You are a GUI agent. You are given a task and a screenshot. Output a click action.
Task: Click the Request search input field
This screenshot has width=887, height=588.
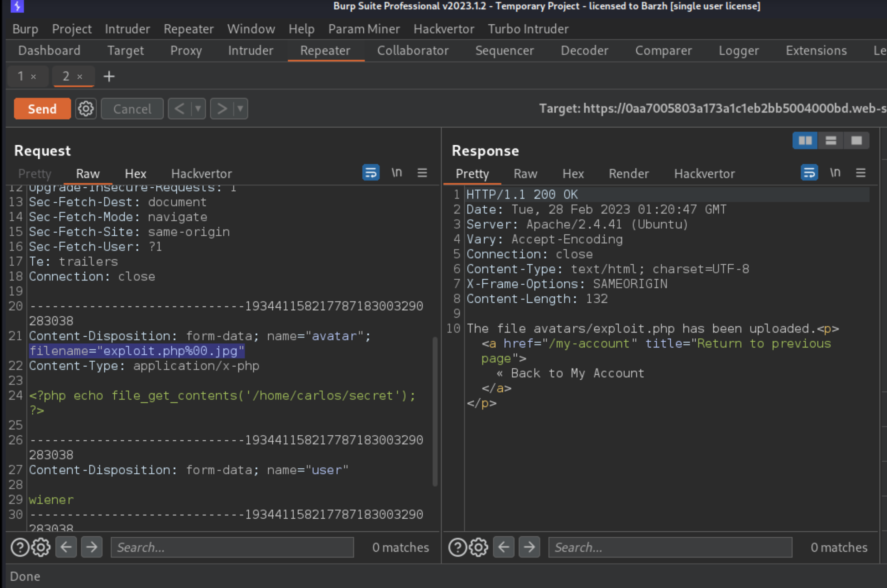click(232, 547)
